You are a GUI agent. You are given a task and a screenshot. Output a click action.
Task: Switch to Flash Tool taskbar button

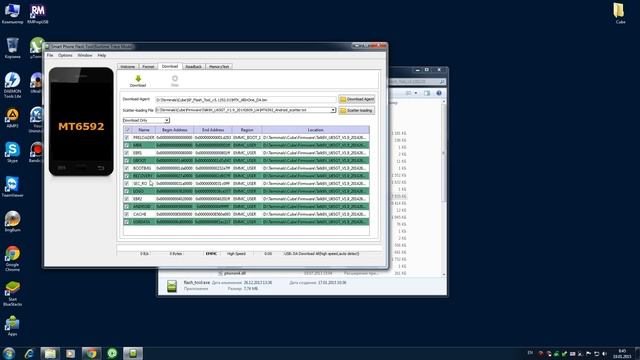pyautogui.click(x=133, y=353)
